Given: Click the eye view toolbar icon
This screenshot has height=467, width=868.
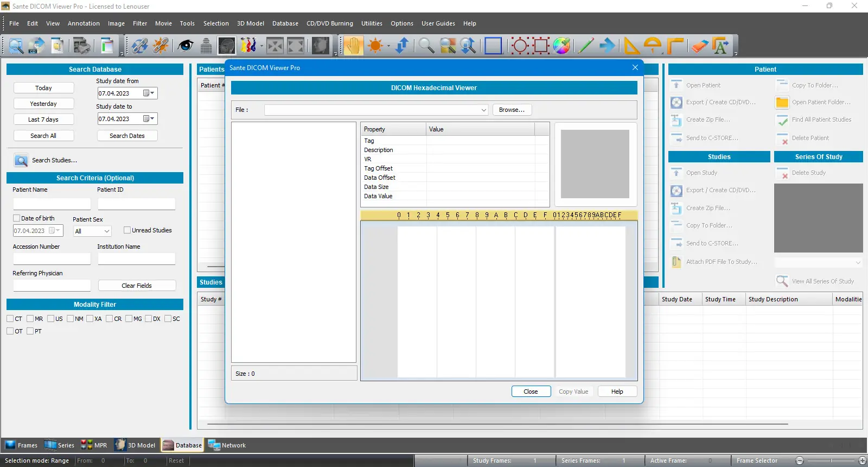Looking at the screenshot, I should pos(186,46).
